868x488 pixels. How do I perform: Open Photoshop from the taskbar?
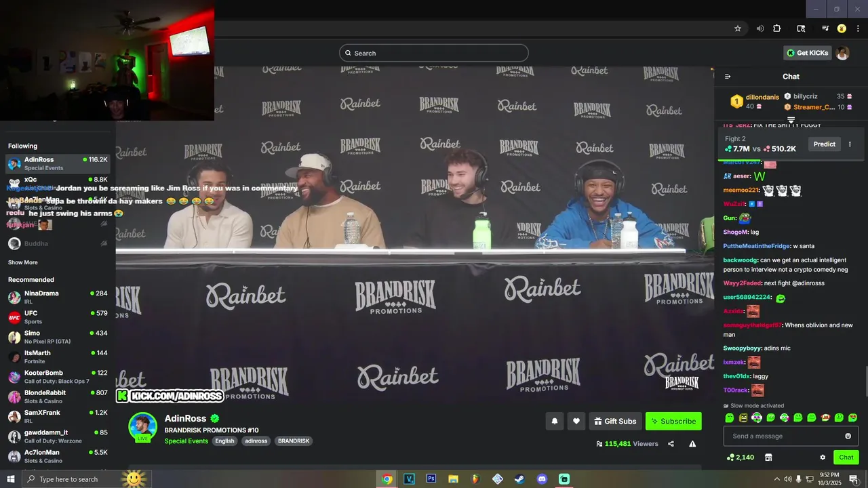pyautogui.click(x=431, y=479)
